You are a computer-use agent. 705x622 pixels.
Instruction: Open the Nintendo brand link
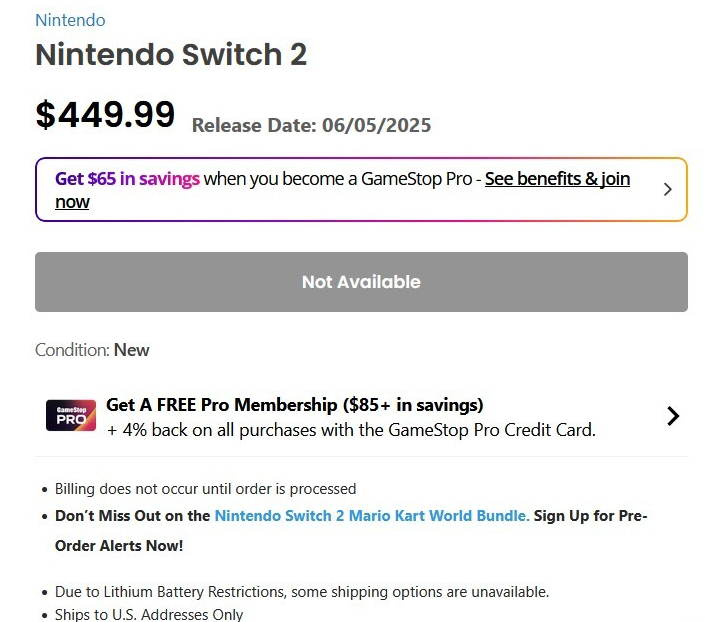tap(70, 20)
